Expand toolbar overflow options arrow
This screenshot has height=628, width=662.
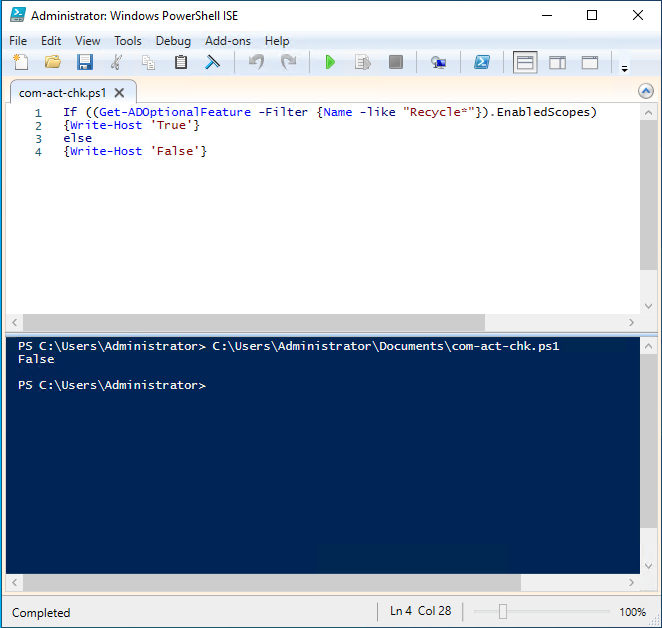point(624,68)
